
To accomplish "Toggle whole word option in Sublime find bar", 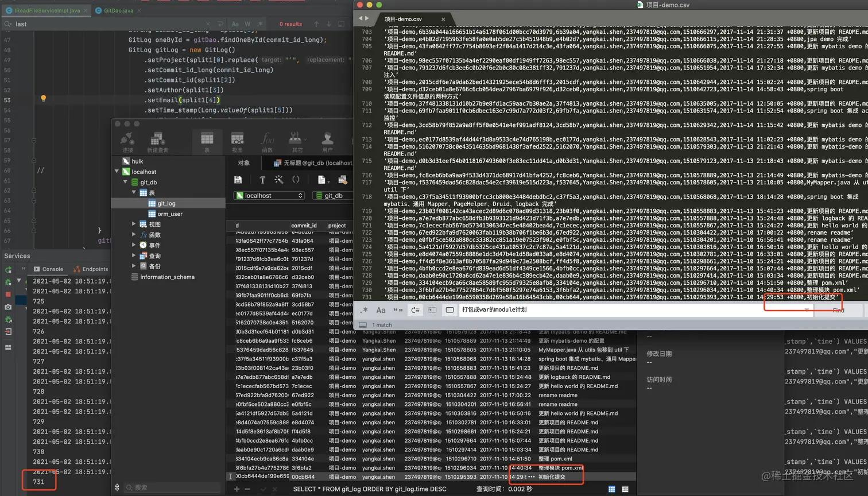I will click(398, 310).
